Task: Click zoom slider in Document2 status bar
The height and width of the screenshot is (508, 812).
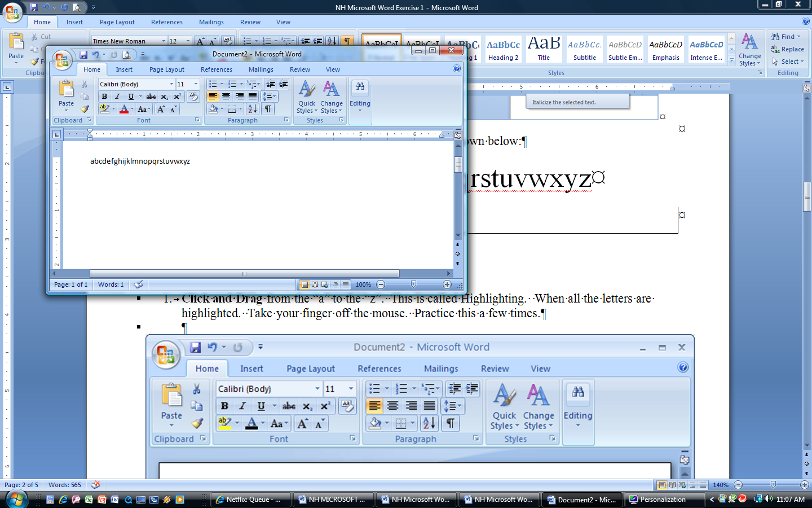Action: pyautogui.click(x=414, y=284)
